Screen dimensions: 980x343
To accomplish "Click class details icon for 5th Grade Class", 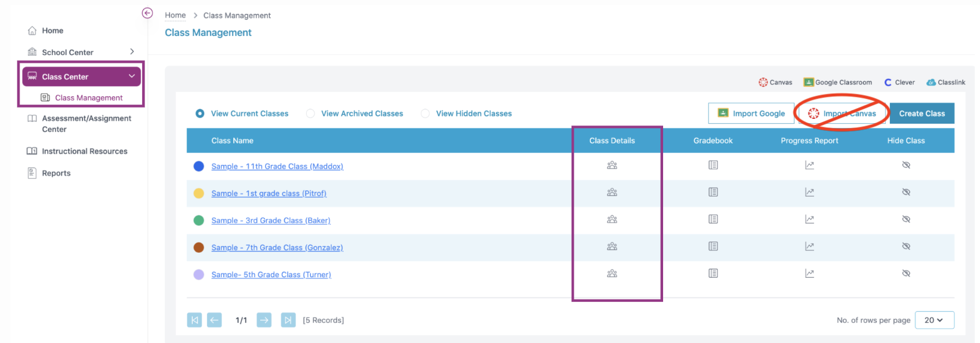I will coord(612,274).
